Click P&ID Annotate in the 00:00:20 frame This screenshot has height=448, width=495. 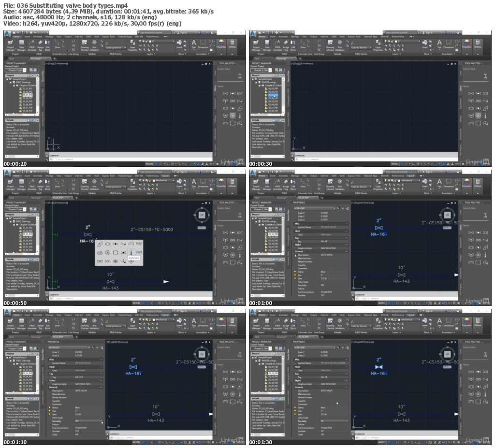click(31, 45)
